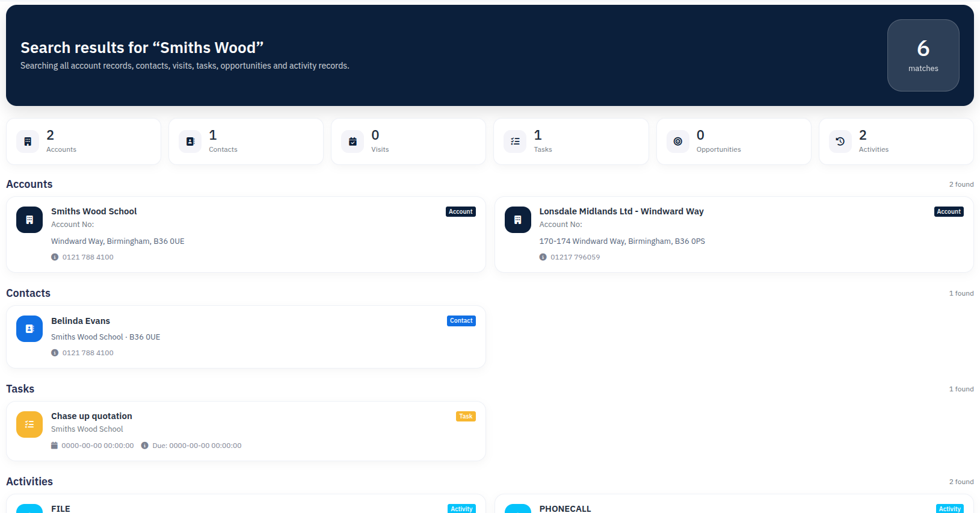
Task: Click the 6 matches counter box
Action: coord(923,55)
